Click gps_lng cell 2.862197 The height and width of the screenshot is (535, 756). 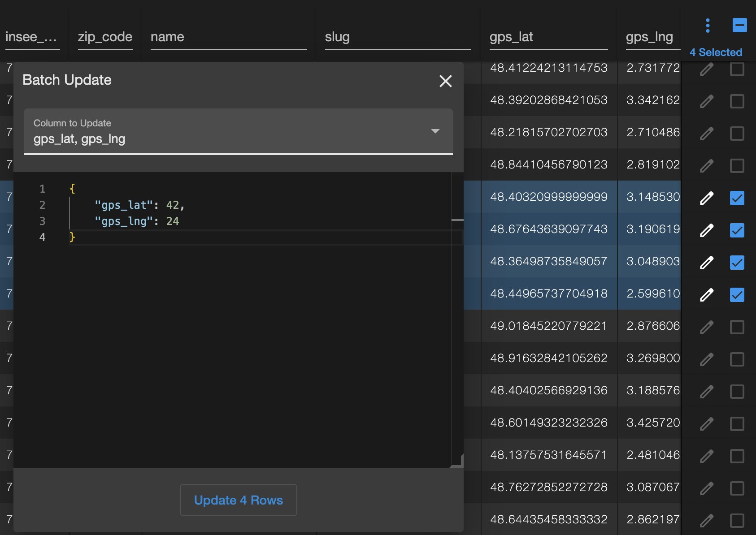(653, 519)
